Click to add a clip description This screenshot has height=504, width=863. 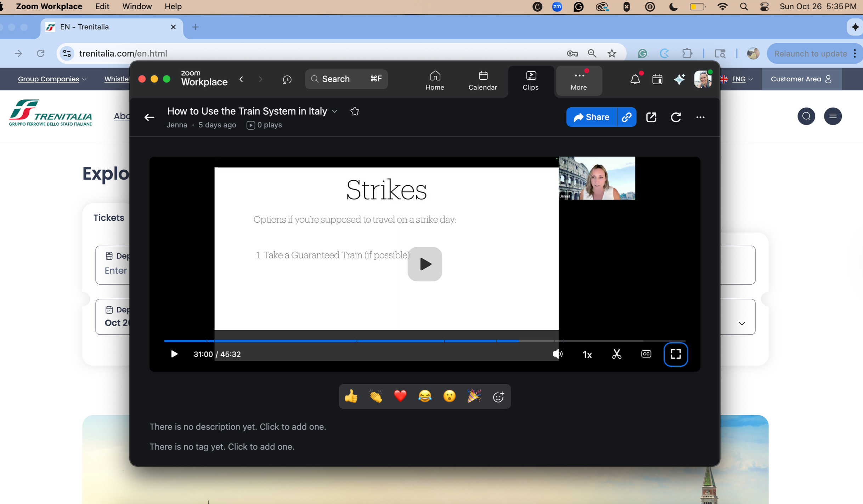pos(238,426)
